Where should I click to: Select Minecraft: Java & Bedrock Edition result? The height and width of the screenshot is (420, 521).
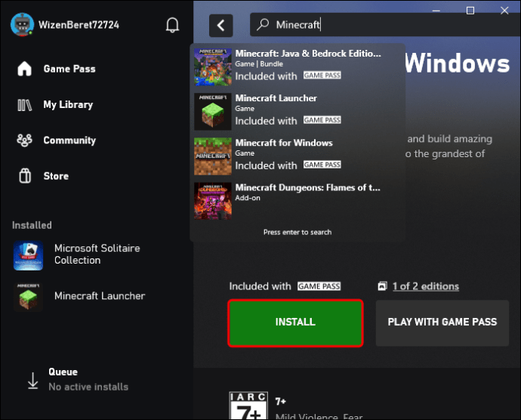point(297,66)
